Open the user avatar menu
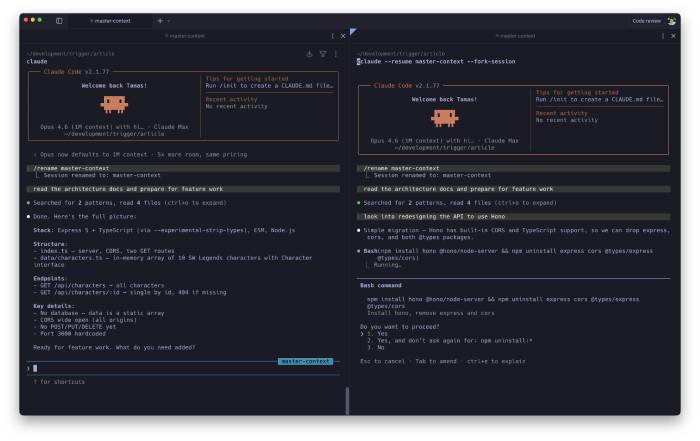 point(671,21)
